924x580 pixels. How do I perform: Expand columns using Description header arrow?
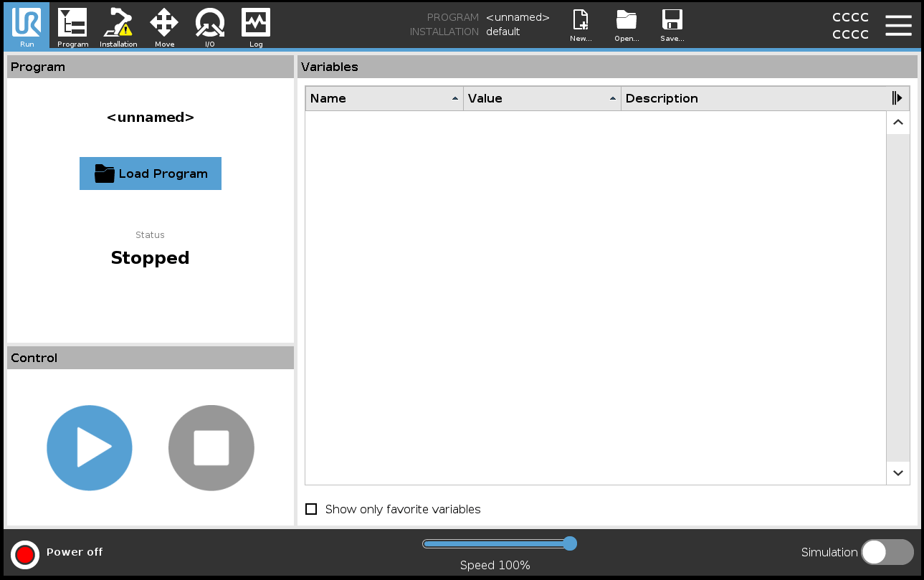click(x=897, y=98)
